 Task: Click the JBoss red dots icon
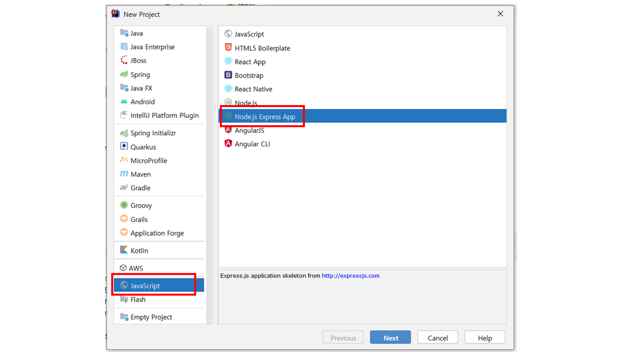124,60
